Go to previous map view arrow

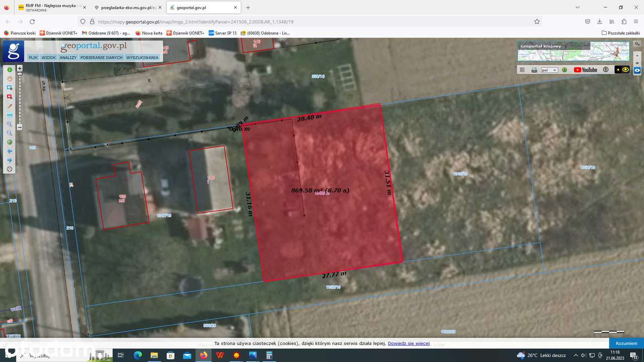pyautogui.click(x=10, y=151)
